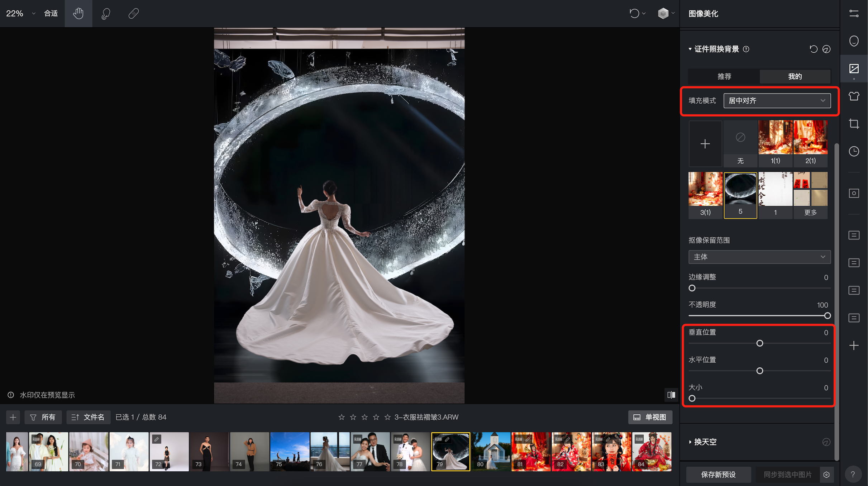Reset the ID photo background section
Image resolution: width=868 pixels, height=486 pixels.
coord(813,49)
